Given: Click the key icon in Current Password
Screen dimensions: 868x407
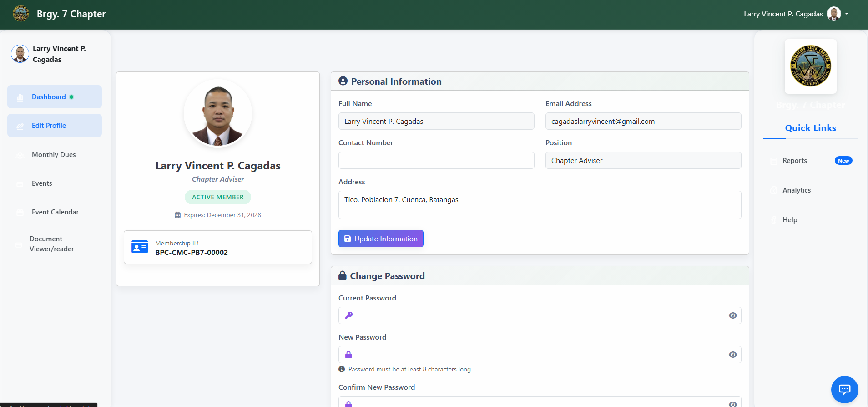Looking at the screenshot, I should 349,315.
